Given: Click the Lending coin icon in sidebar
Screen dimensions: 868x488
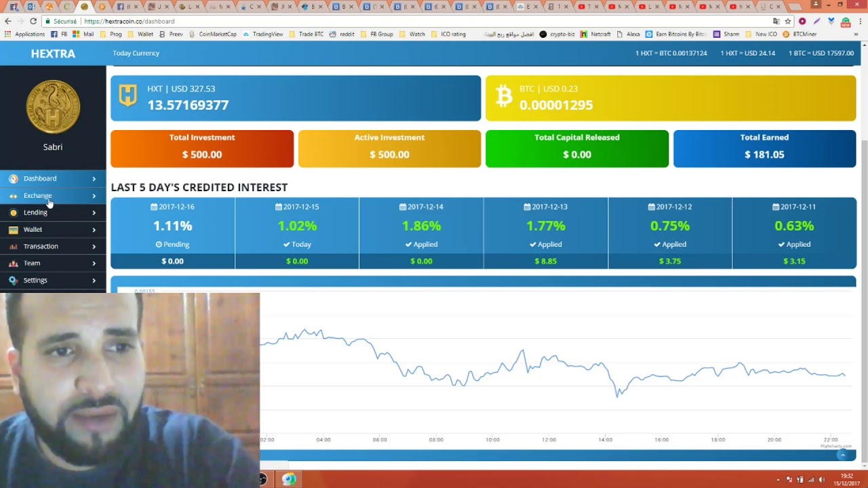Looking at the screenshot, I should tap(13, 213).
